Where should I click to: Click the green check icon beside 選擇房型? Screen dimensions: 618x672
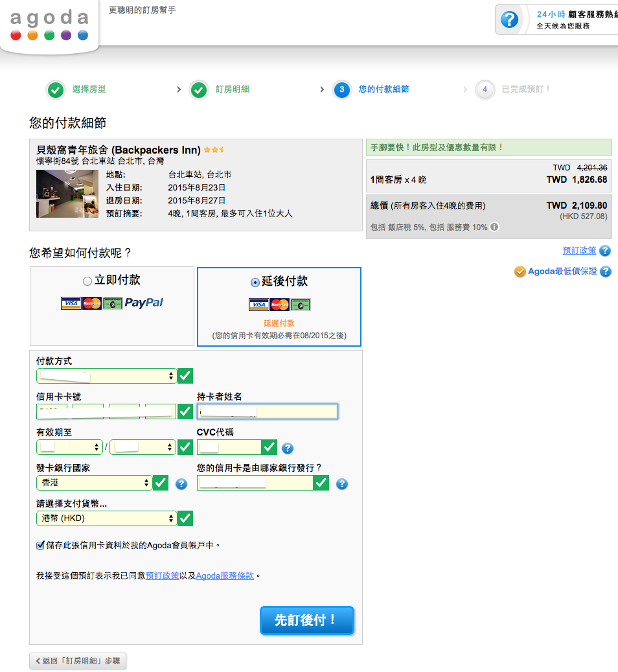(56, 90)
